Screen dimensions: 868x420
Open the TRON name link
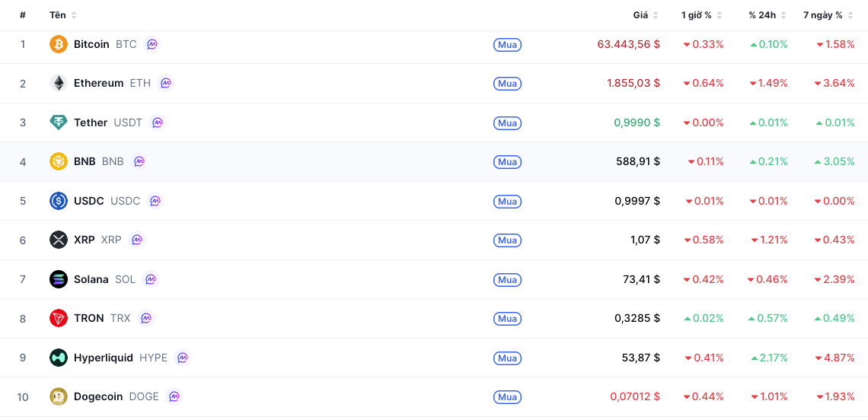click(88, 318)
